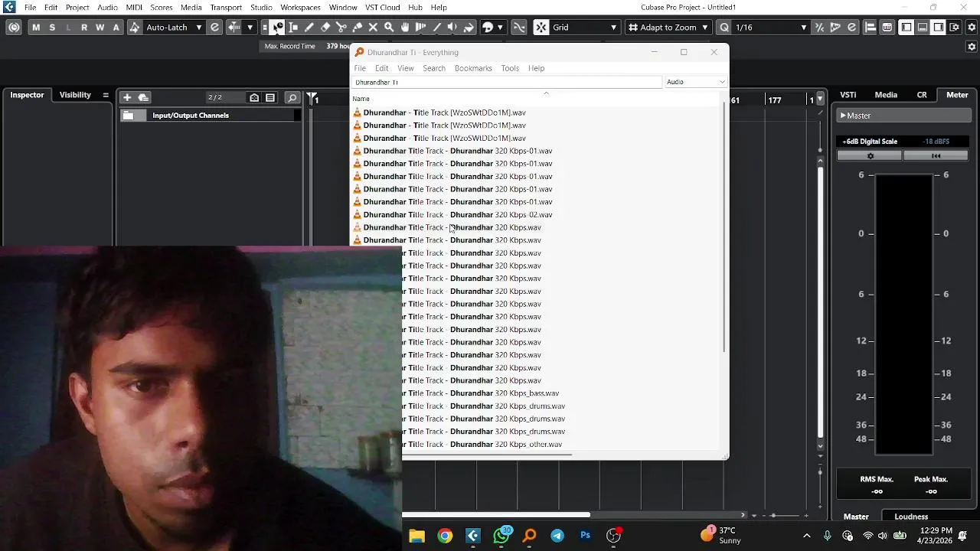Open track presets cloud icon
980x551 pixels.
pyautogui.click(x=143, y=97)
